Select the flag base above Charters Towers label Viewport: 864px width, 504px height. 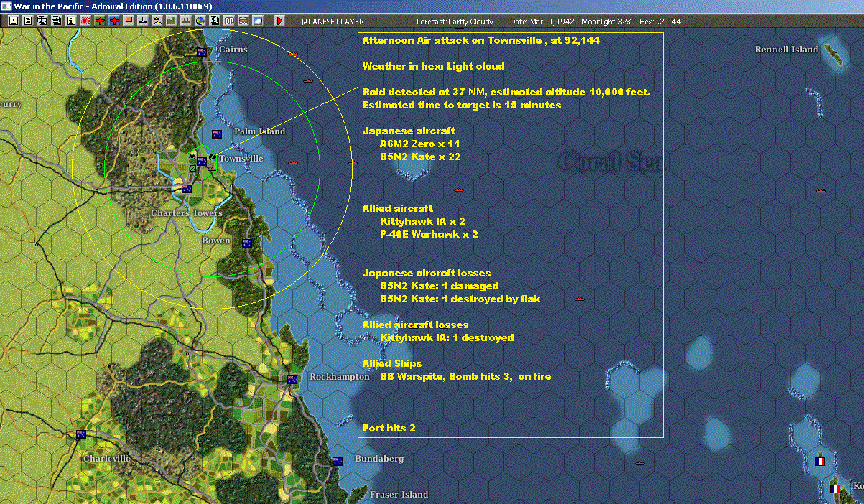187,189
